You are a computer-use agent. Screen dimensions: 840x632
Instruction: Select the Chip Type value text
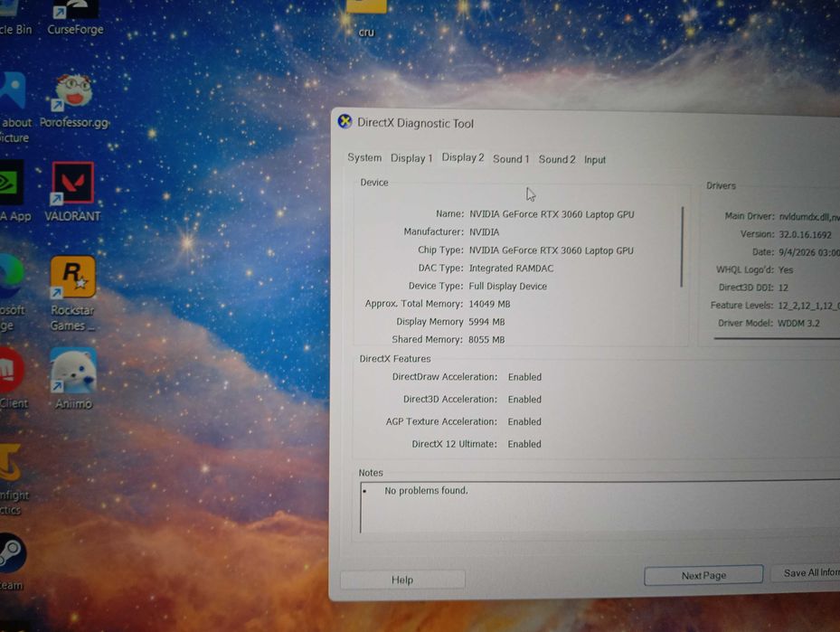(552, 250)
